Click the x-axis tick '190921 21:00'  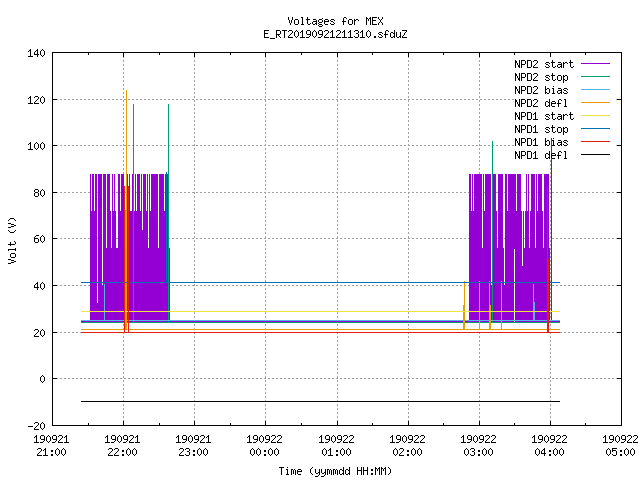51,446
